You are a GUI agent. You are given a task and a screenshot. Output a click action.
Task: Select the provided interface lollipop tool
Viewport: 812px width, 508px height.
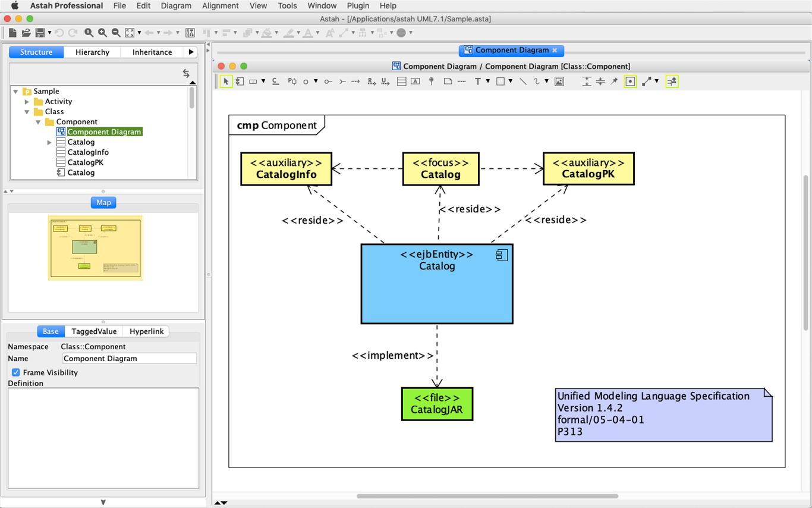point(328,81)
